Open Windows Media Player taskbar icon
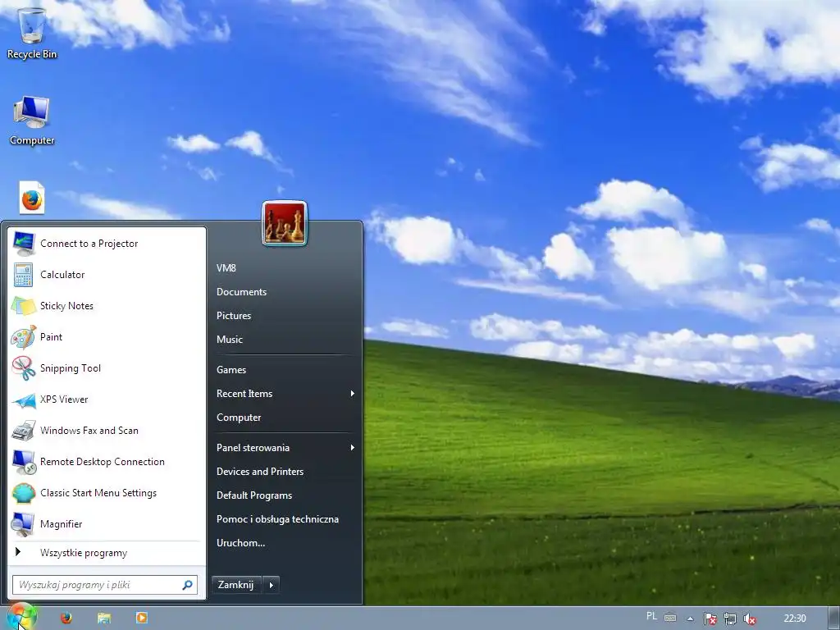 pos(141,618)
